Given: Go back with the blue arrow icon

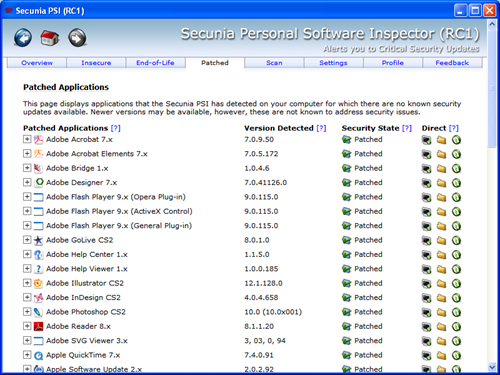Looking at the screenshot, I should click(23, 38).
